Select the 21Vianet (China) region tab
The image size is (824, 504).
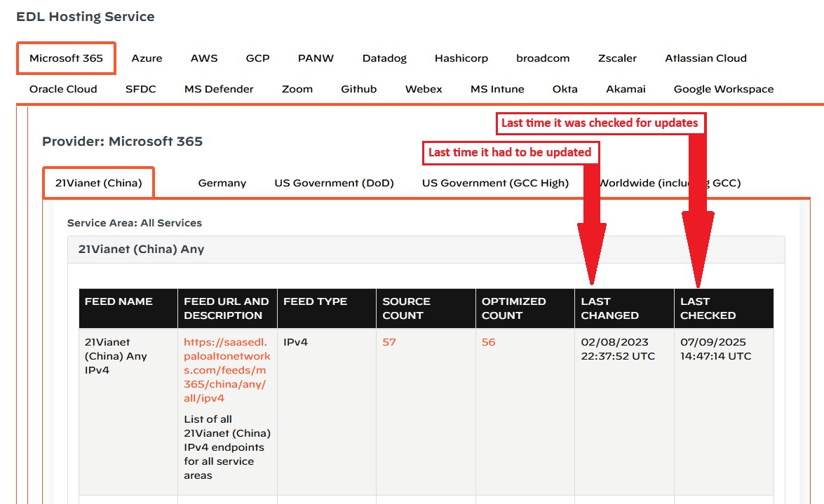coord(98,183)
